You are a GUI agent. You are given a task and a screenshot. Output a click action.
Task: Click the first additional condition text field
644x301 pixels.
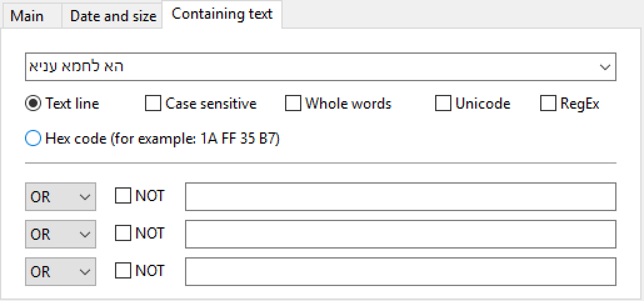point(400,197)
